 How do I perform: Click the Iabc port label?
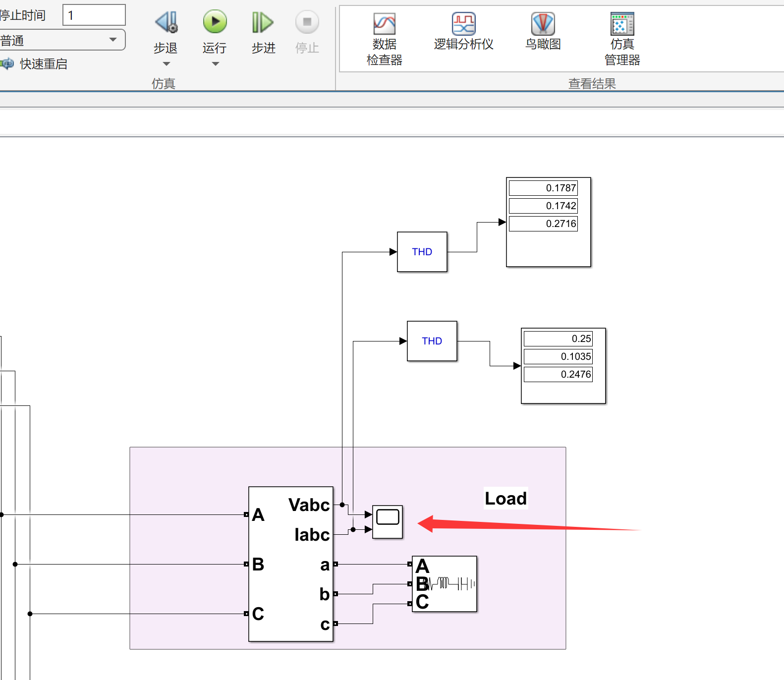[312, 535]
